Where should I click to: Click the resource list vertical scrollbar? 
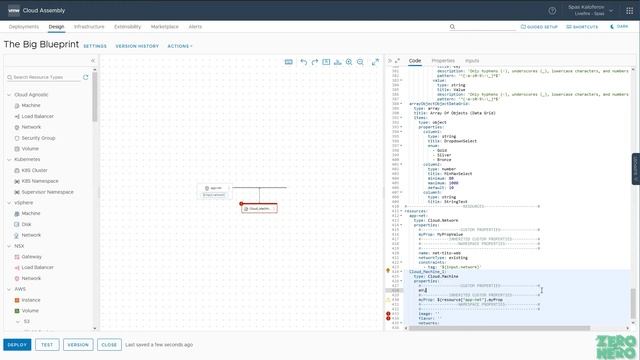coord(94,98)
